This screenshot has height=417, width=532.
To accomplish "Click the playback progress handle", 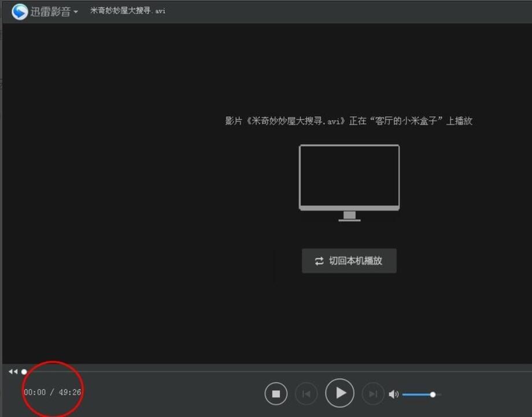I will pos(24,372).
